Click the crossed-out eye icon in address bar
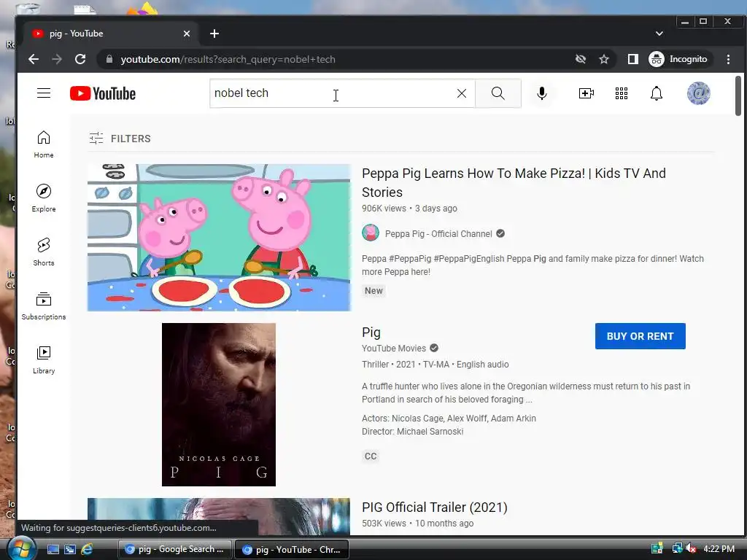Viewport: 747px width, 560px height. coord(580,59)
